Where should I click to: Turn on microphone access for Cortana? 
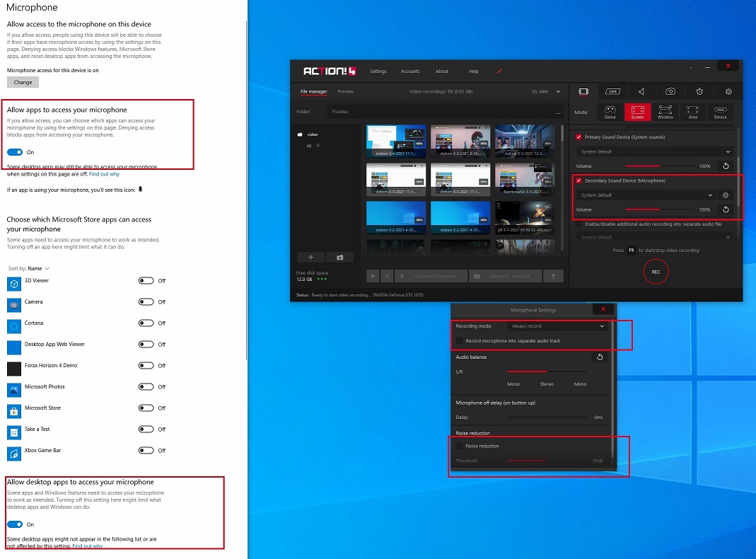click(x=146, y=323)
